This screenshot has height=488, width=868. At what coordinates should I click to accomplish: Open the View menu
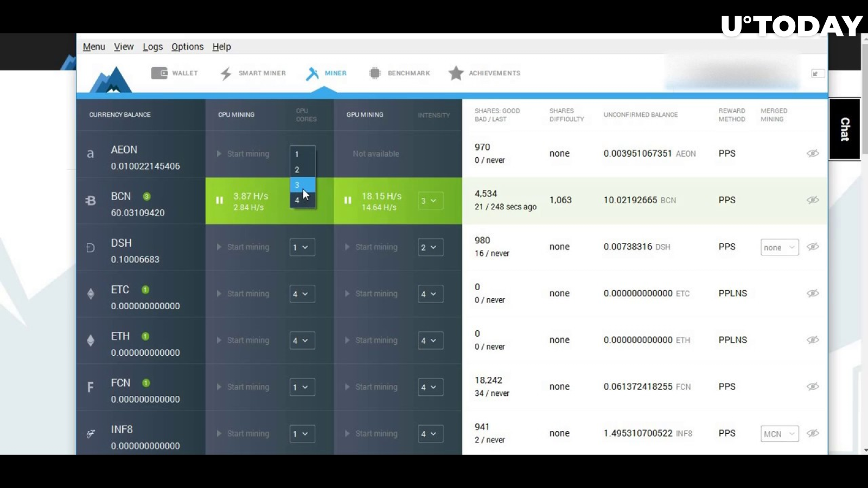point(124,47)
